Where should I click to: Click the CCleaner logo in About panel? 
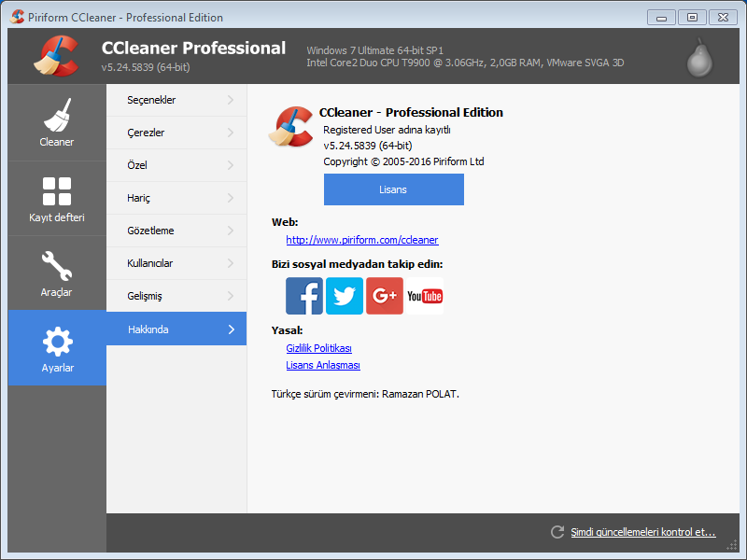coord(291,127)
